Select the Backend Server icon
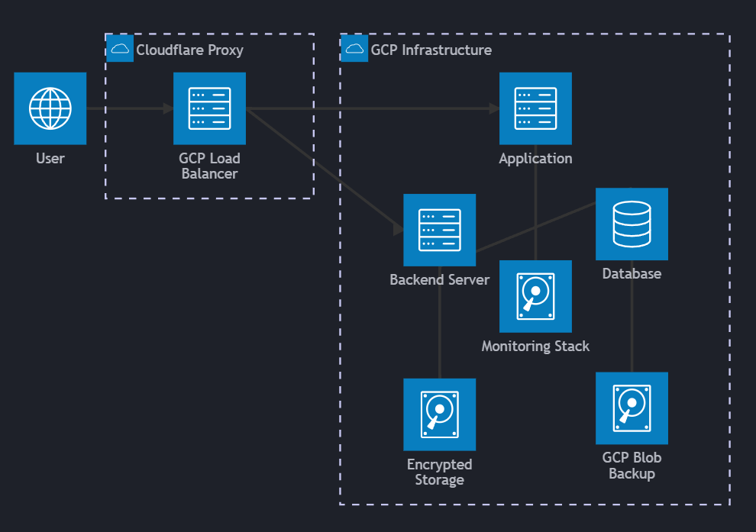 pyautogui.click(x=439, y=230)
